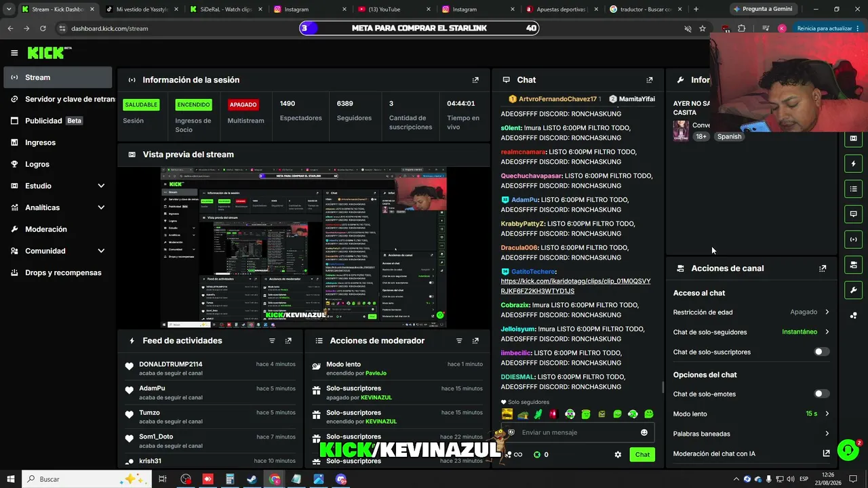Image resolution: width=868 pixels, height=488 pixels.
Task: Click the Spanish language tag
Action: 729,136
